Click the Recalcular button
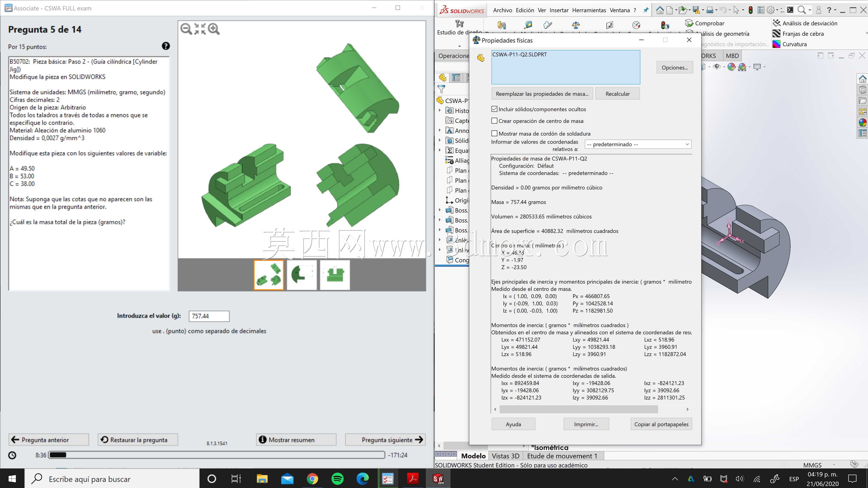The image size is (868, 488). pyautogui.click(x=617, y=94)
